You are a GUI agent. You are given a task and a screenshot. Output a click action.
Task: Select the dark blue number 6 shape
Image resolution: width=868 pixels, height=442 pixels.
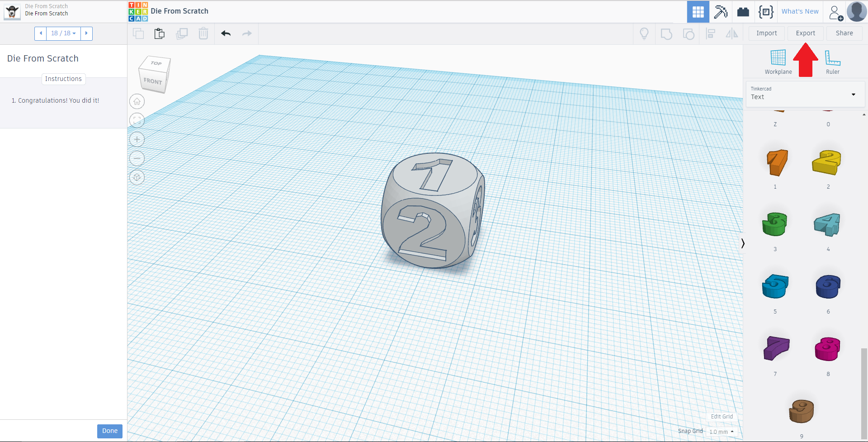(828, 287)
